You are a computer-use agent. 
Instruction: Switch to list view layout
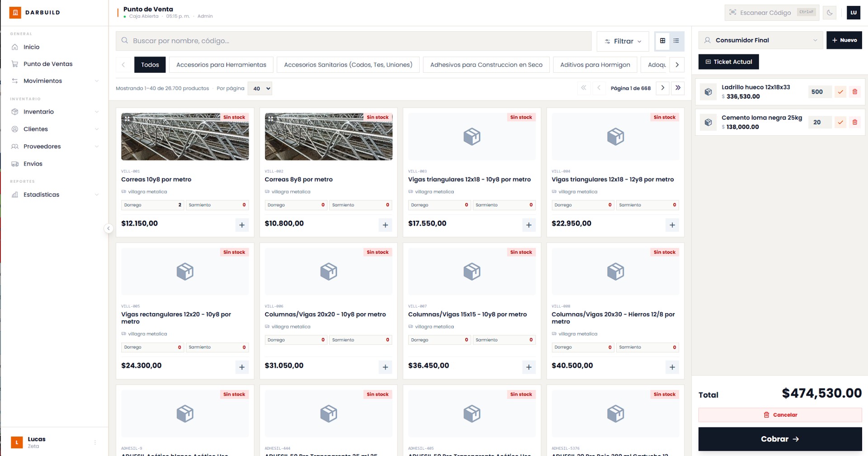(676, 41)
